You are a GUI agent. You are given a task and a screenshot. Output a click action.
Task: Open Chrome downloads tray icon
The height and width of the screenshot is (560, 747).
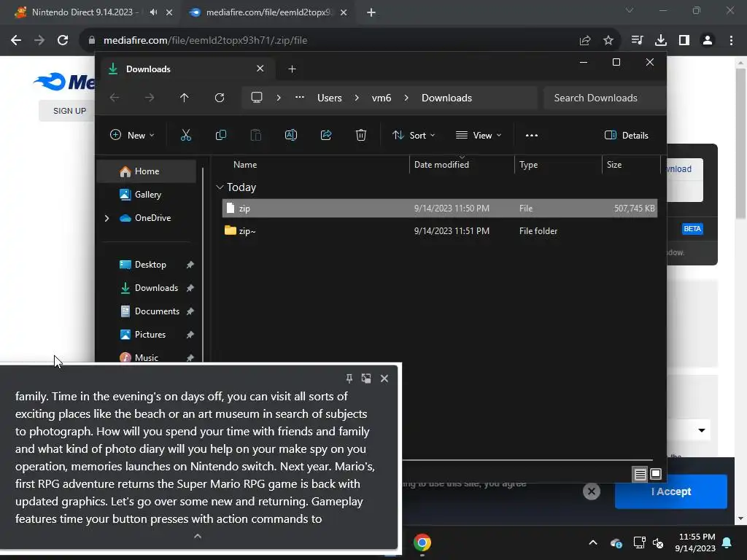coord(661,40)
